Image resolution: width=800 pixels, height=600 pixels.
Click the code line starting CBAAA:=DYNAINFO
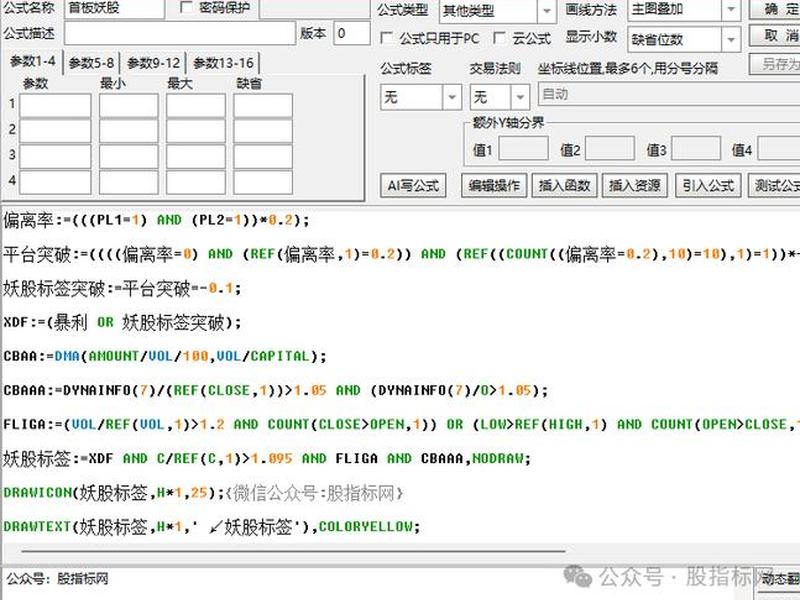(x=276, y=390)
